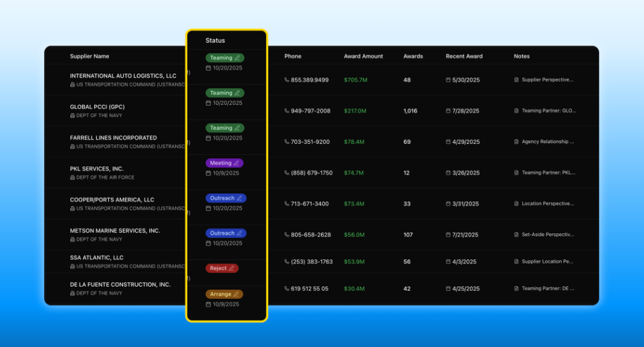Sort by the Award Amount column header
This screenshot has width=644, height=347.
point(363,56)
